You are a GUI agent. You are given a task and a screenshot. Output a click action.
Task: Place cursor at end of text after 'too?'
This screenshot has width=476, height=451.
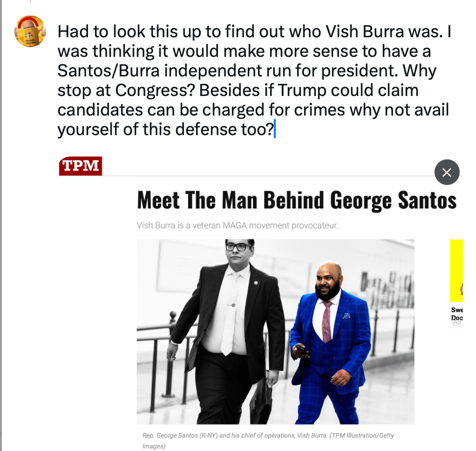(275, 129)
